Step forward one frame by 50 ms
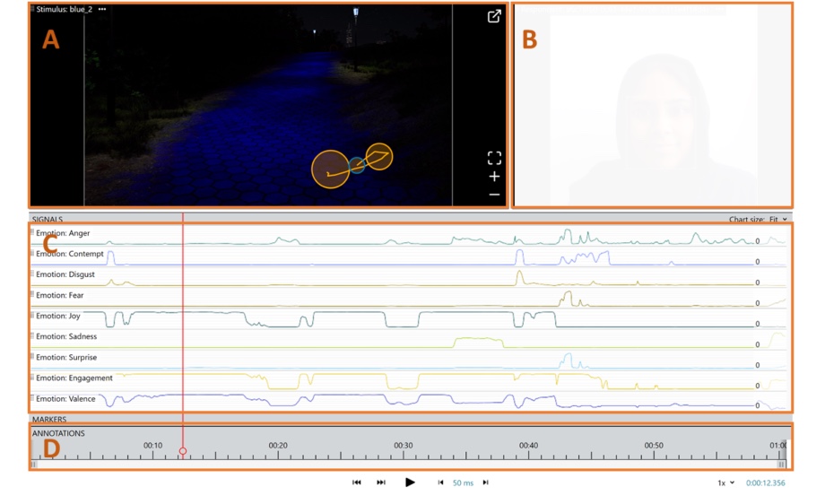 pos(486,482)
